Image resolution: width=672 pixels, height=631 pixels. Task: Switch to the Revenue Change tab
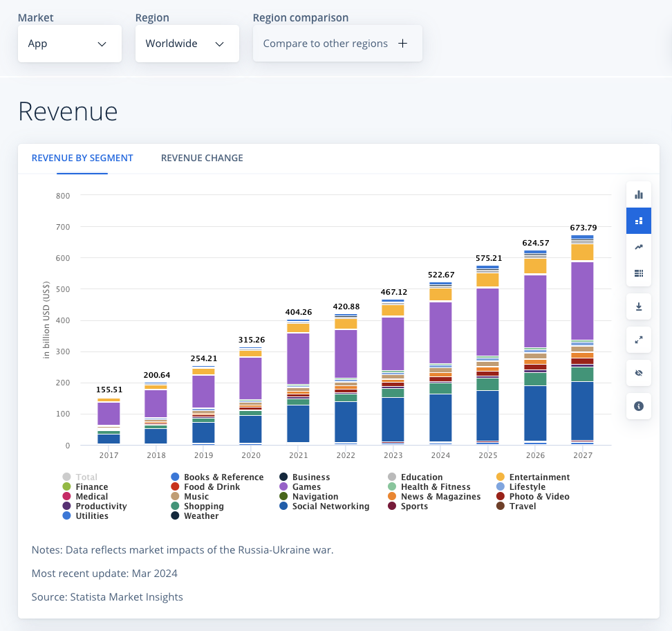[x=202, y=158]
